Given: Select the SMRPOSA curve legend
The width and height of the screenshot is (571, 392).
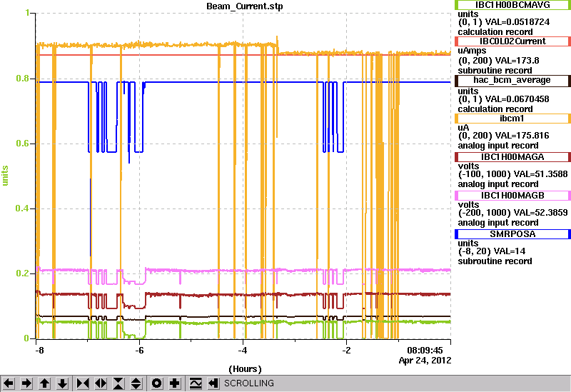Looking at the screenshot, I should click(512, 234).
